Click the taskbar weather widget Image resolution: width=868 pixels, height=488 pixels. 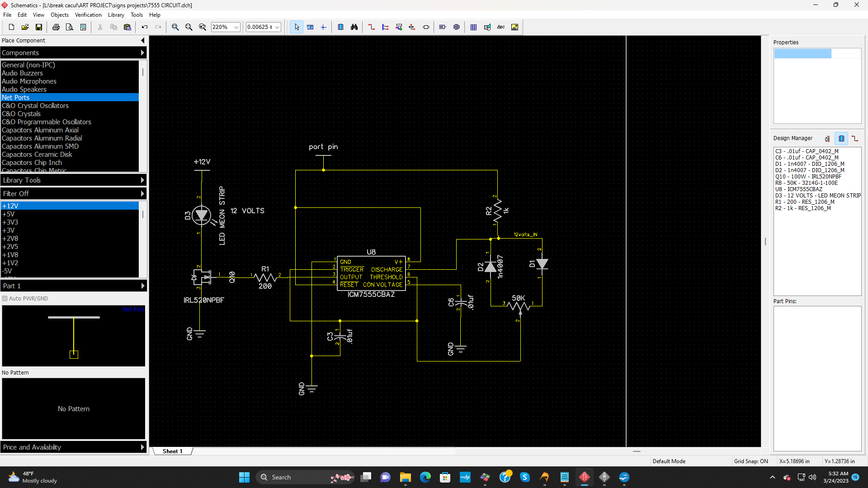tap(33, 477)
